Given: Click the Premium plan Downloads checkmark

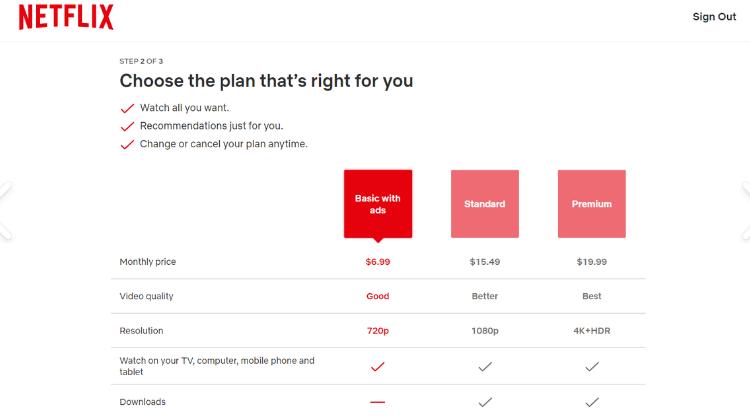Looking at the screenshot, I should click(591, 402).
